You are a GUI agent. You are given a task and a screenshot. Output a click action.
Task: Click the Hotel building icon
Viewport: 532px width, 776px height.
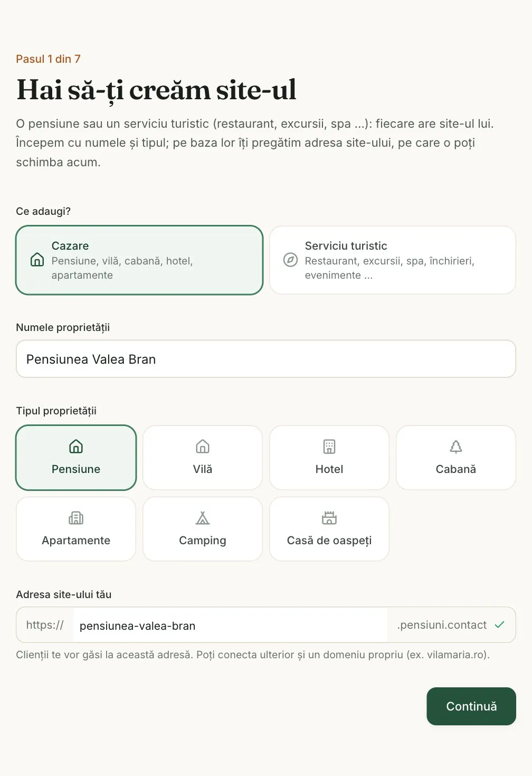tap(329, 447)
